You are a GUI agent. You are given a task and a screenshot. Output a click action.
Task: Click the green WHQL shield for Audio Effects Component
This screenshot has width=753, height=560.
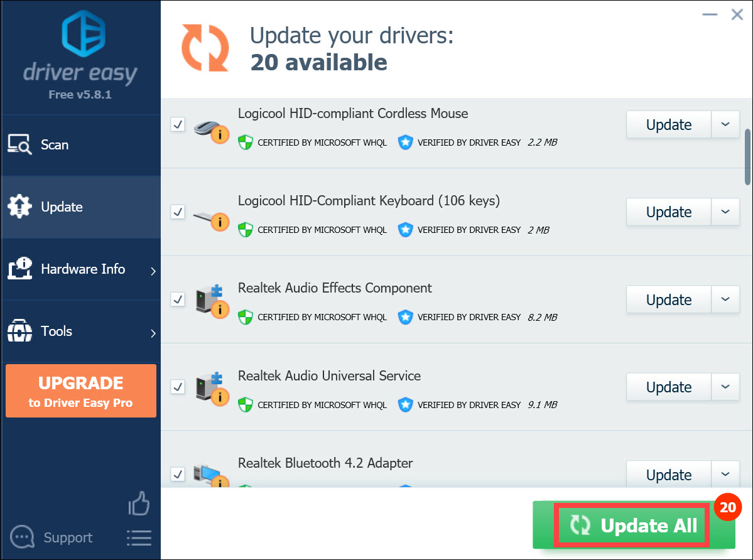(246, 316)
